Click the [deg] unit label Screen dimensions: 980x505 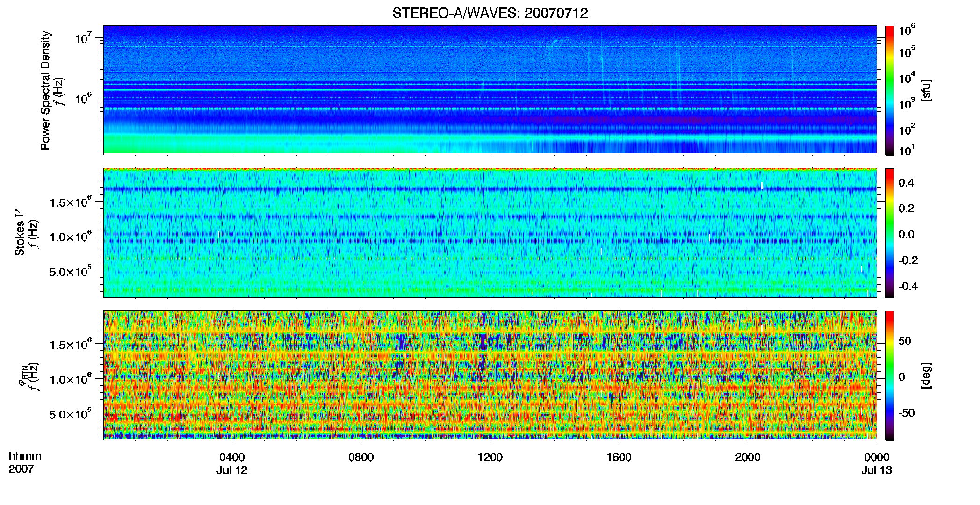pyautogui.click(x=926, y=375)
